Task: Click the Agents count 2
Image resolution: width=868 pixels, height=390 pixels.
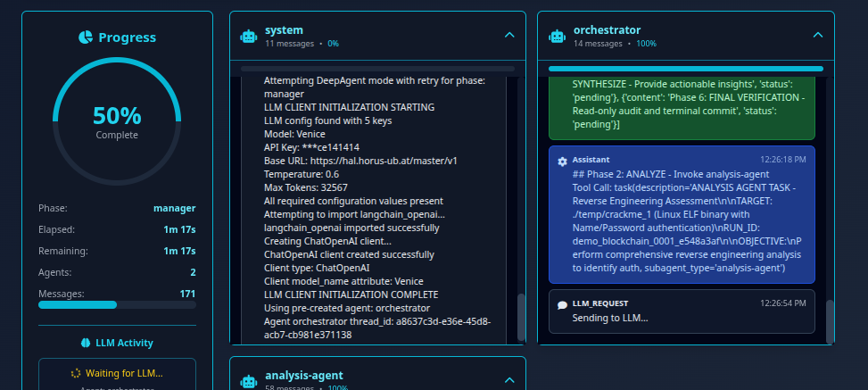Action: pos(194,272)
